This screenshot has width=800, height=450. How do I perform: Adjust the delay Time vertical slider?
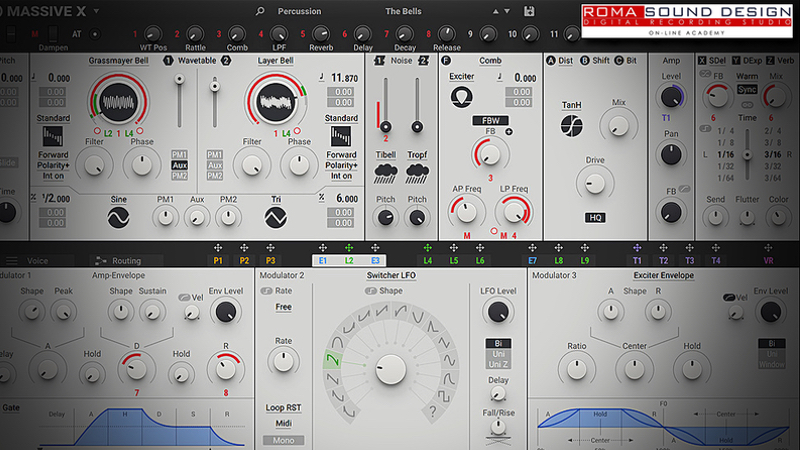click(x=747, y=155)
